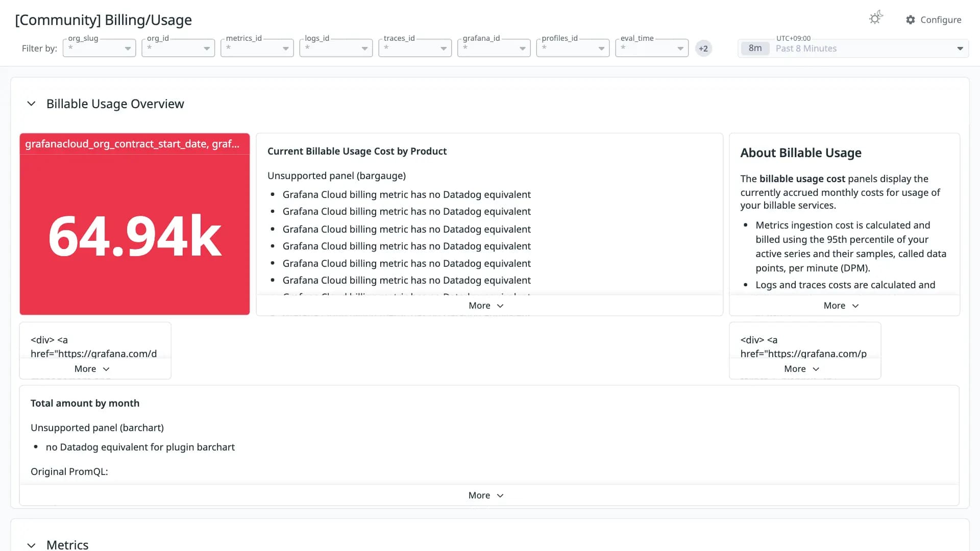Image resolution: width=980 pixels, height=551 pixels.
Task: Collapse the Metrics section chevron
Action: [31, 545]
